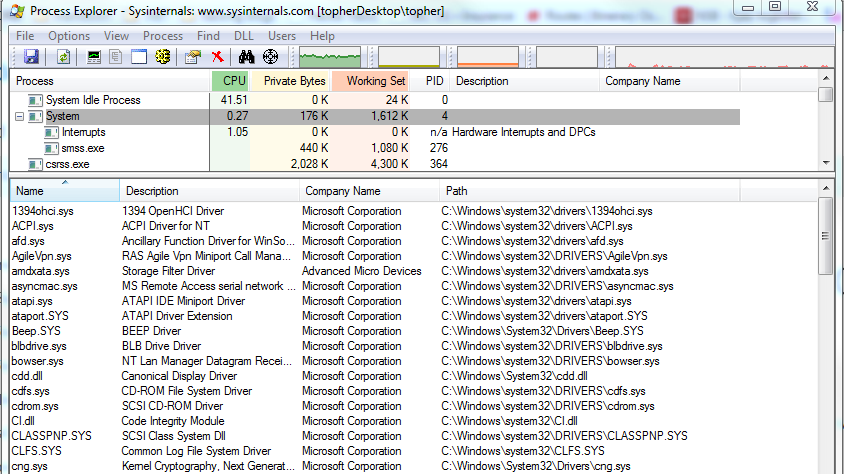Click the orange physical memory graph
The image size is (844, 474).
488,56
